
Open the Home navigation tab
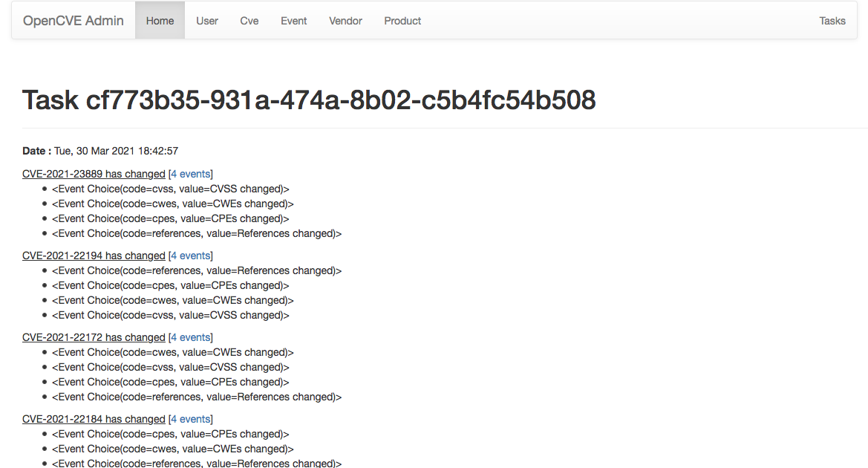coord(160,21)
